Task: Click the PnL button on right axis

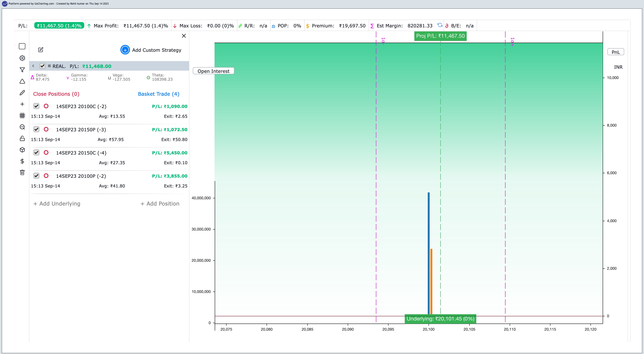Action: coord(615,52)
